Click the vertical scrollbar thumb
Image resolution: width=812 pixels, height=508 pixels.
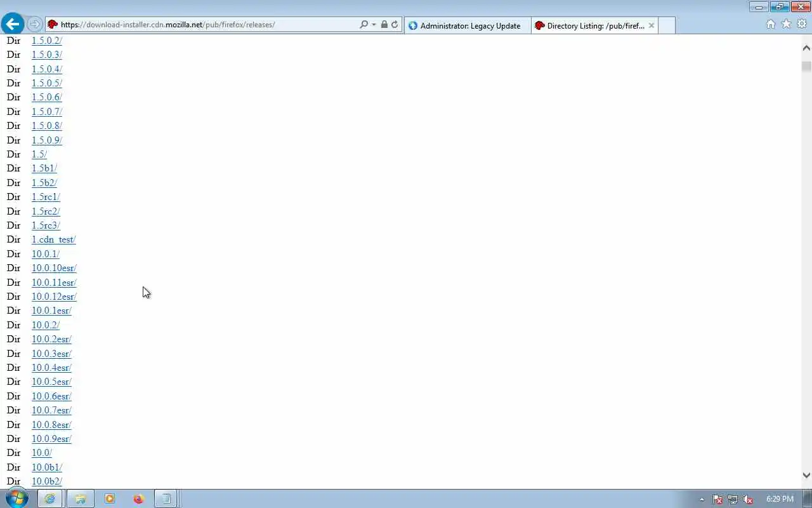pyautogui.click(x=806, y=66)
